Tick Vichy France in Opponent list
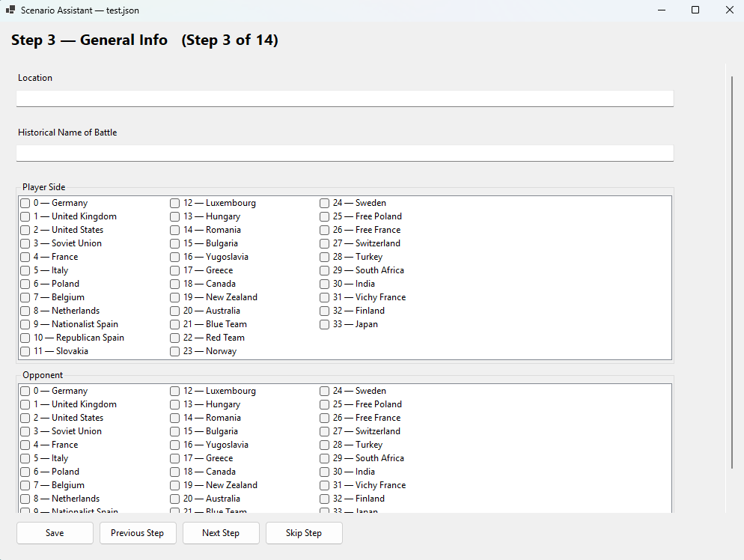The image size is (744, 560). (x=324, y=485)
